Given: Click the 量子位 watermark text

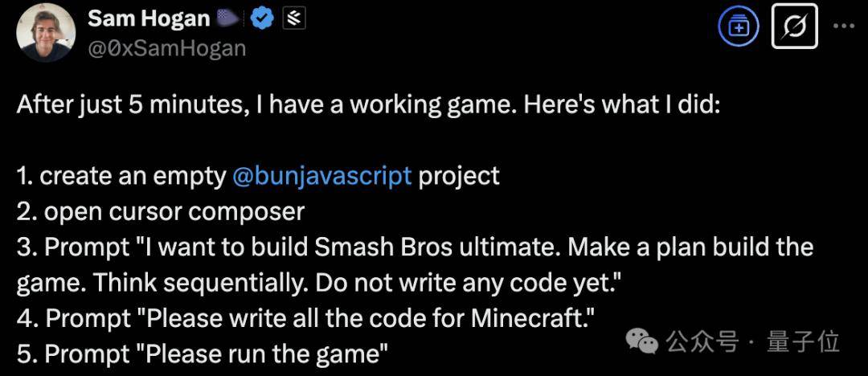Looking at the screenshot, I should tap(803, 341).
